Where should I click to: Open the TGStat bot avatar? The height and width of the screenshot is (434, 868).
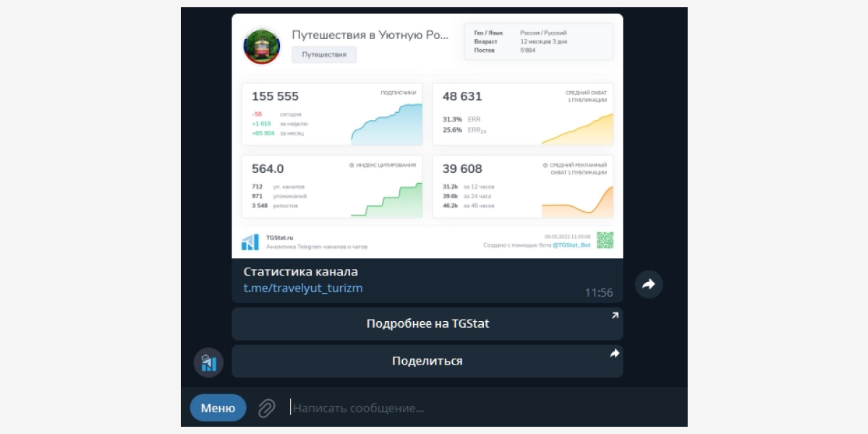pyautogui.click(x=208, y=362)
